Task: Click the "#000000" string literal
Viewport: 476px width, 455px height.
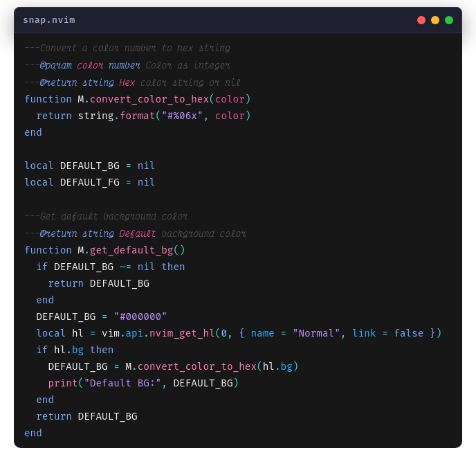Action: pyautogui.click(x=140, y=316)
